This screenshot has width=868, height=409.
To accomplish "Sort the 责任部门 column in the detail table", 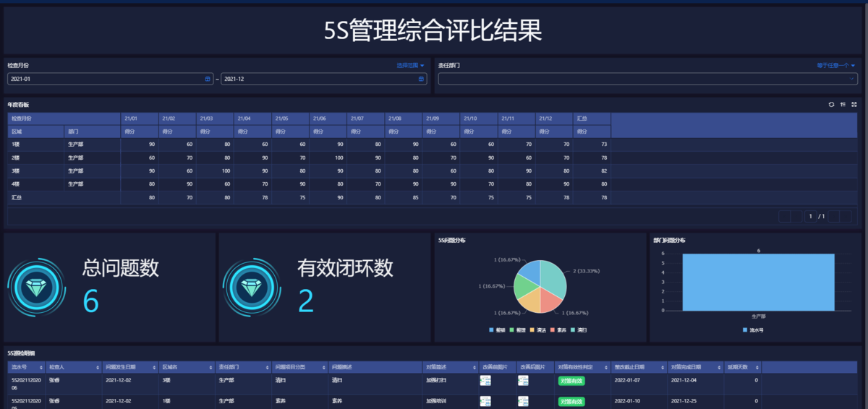I will 268,367.
